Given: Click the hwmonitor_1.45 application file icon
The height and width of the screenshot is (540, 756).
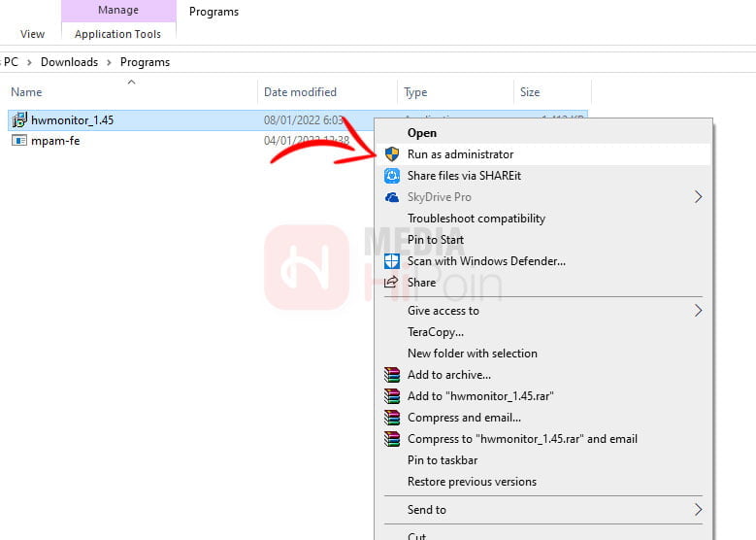Looking at the screenshot, I should (x=19, y=119).
